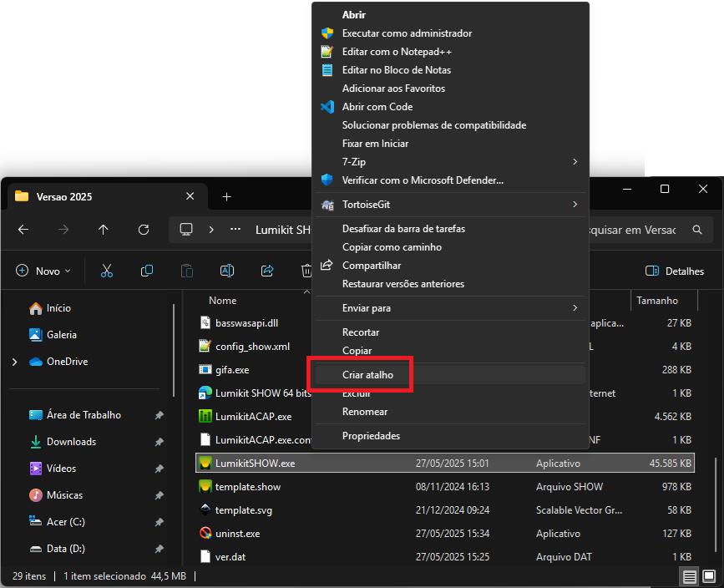Expand the TortoiseGit submenu
Image resolution: width=724 pixels, height=588 pixels.
(x=575, y=204)
